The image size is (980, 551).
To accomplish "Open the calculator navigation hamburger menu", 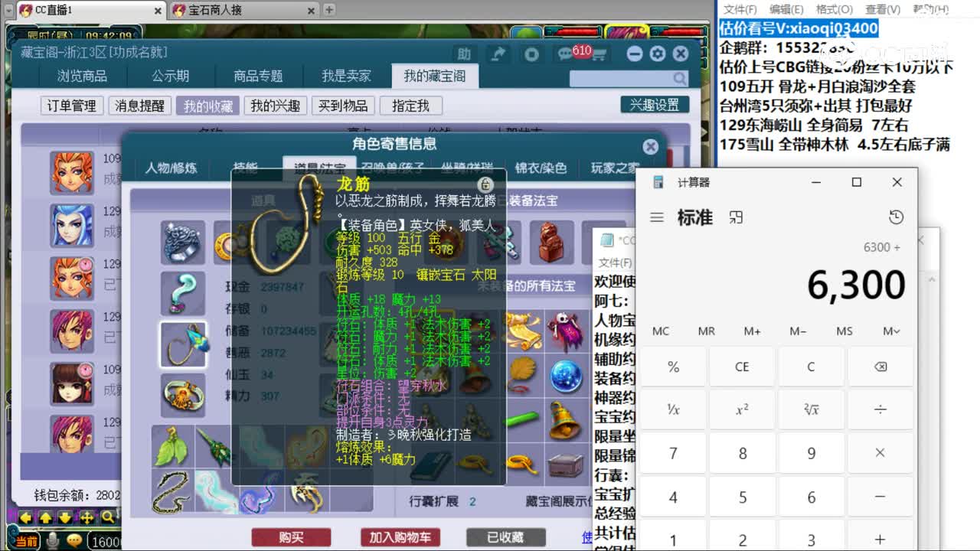I will point(656,217).
